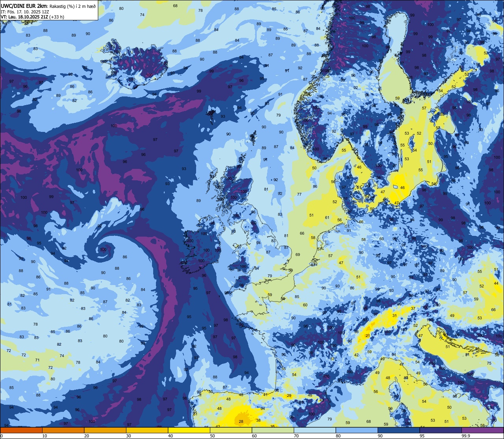
Task: Click the 40–50% bright yellow legend swatch
Action: 189,430
